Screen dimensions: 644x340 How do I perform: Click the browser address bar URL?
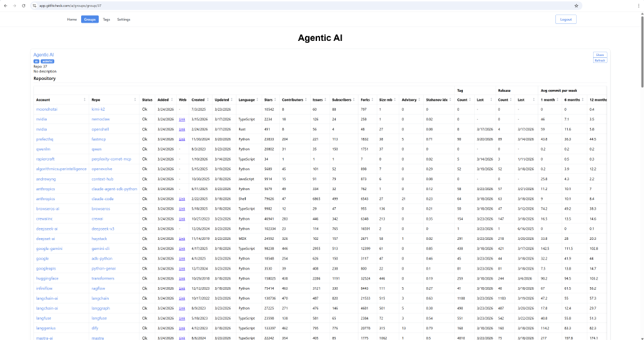(x=70, y=6)
